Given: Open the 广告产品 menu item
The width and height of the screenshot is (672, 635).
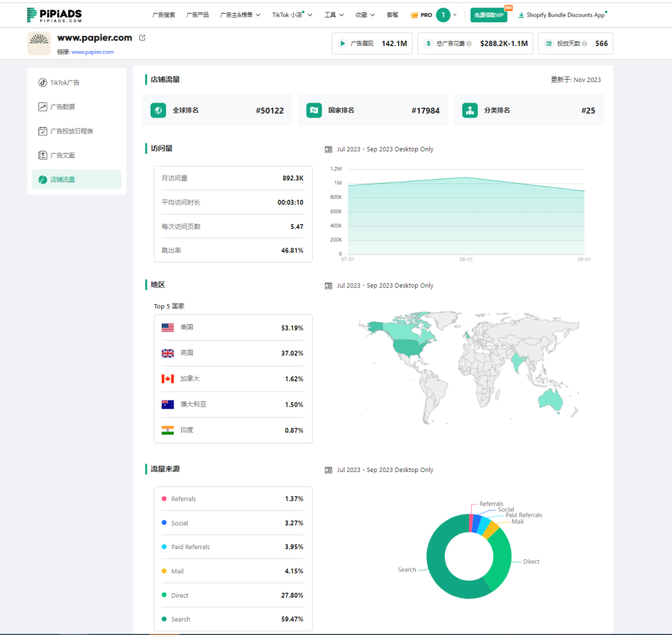Looking at the screenshot, I should pos(198,15).
